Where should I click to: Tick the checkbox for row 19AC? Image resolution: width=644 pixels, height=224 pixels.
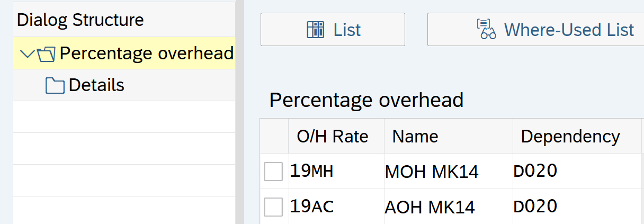[273, 207]
